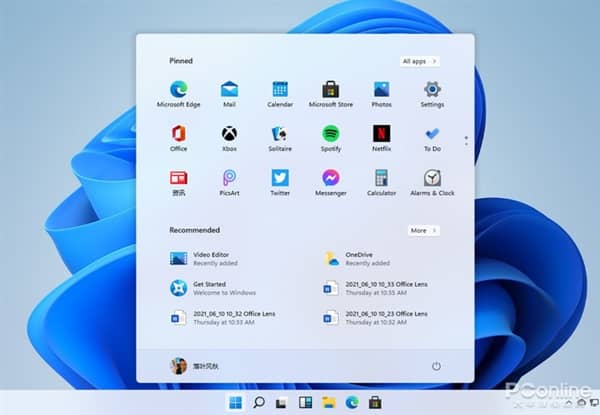Open Microsoft Edge from pinned apps
Image resolution: width=600 pixels, height=415 pixels.
click(x=179, y=90)
